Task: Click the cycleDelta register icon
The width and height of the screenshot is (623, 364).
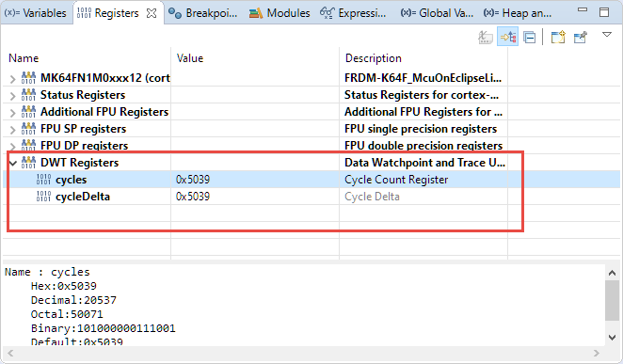Action: click(x=43, y=197)
